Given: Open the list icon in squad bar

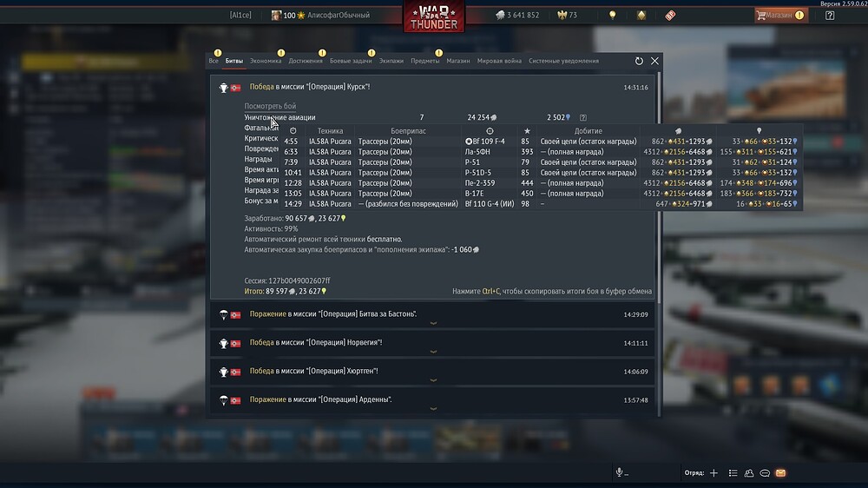Looking at the screenshot, I should click(x=733, y=473).
